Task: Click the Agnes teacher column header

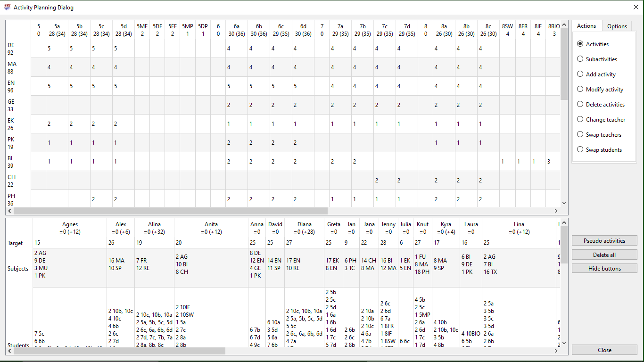Action: (x=70, y=228)
